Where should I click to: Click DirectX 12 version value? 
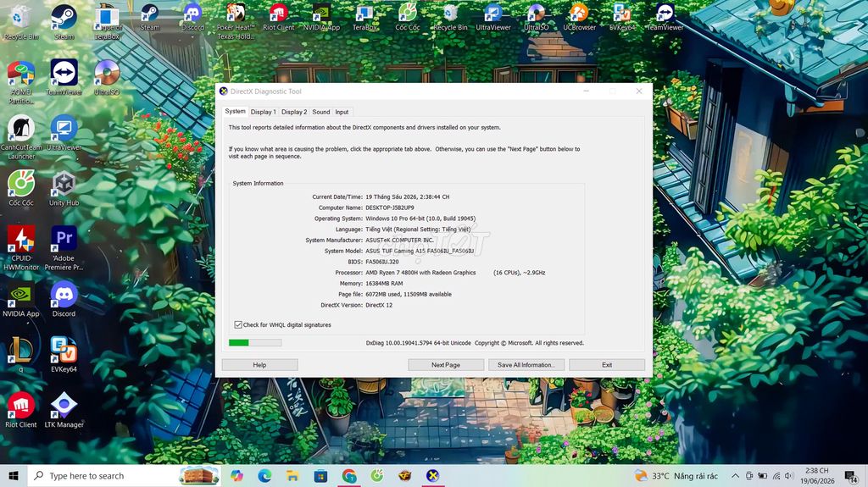coord(379,305)
